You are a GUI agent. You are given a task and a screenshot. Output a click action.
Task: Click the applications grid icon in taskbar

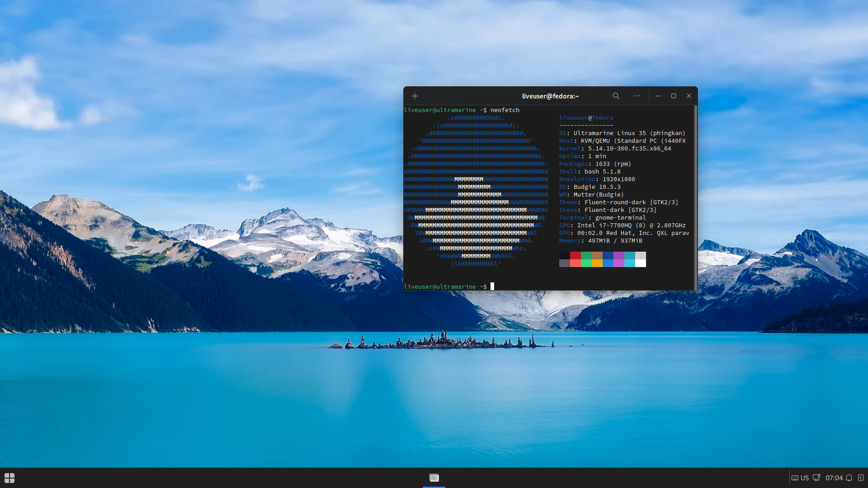coord(9,477)
